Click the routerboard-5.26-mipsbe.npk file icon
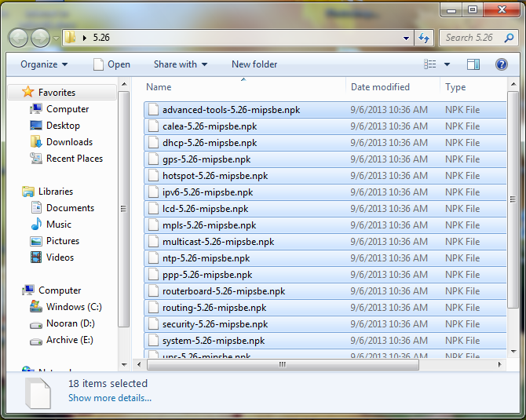 click(153, 290)
